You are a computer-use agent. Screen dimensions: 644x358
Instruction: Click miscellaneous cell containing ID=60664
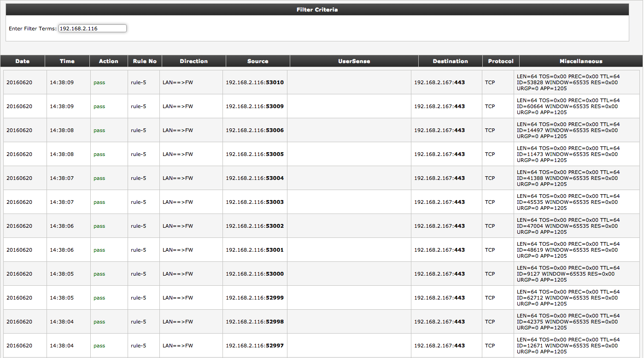click(x=576, y=106)
